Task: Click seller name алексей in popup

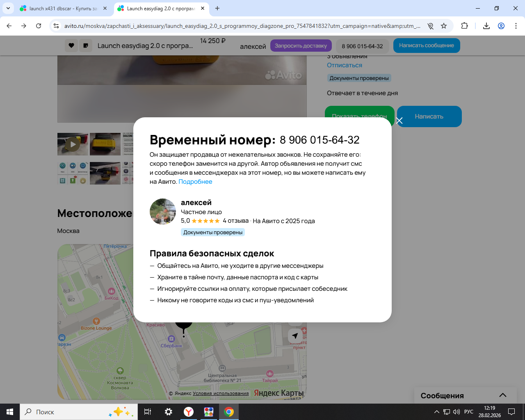Action: click(196, 203)
